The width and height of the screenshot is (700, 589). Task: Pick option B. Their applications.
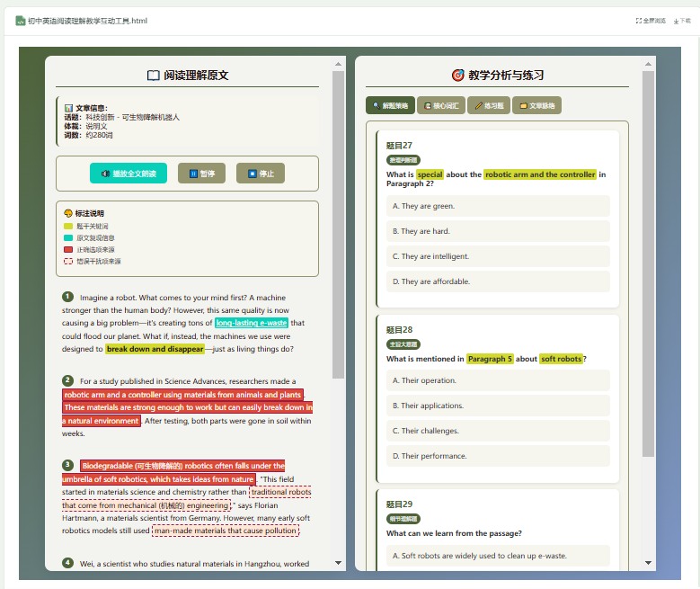click(497, 406)
